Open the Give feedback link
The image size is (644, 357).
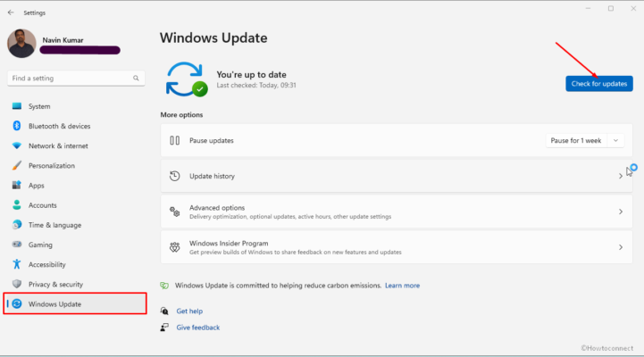pyautogui.click(x=198, y=328)
